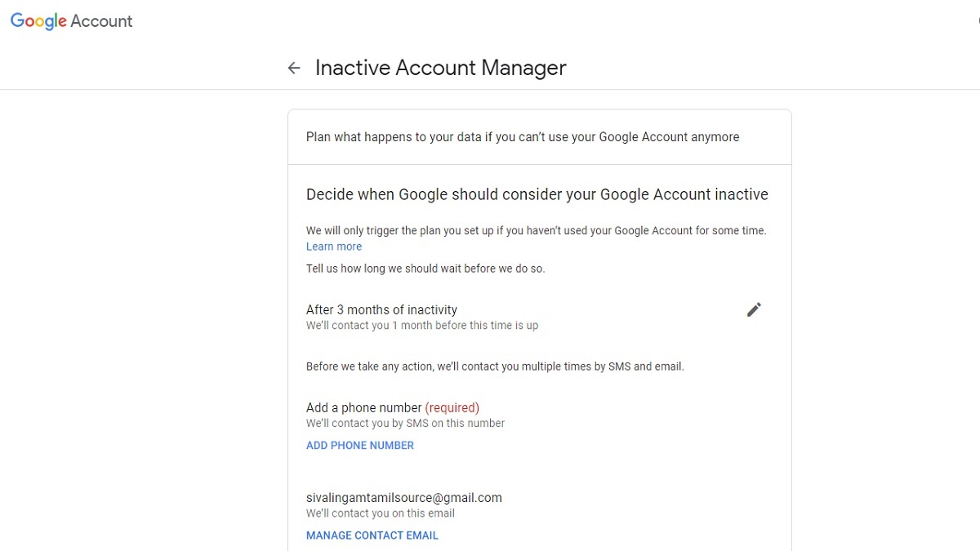Click the word 'Account' in the top-left header
The width and height of the screenshot is (980, 551).
coord(101,21)
